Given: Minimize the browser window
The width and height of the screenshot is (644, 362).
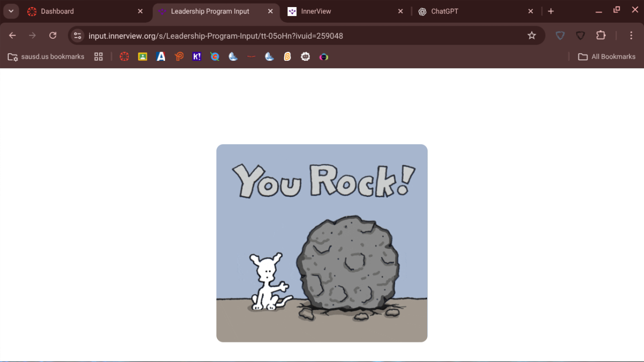Looking at the screenshot, I should click(599, 11).
